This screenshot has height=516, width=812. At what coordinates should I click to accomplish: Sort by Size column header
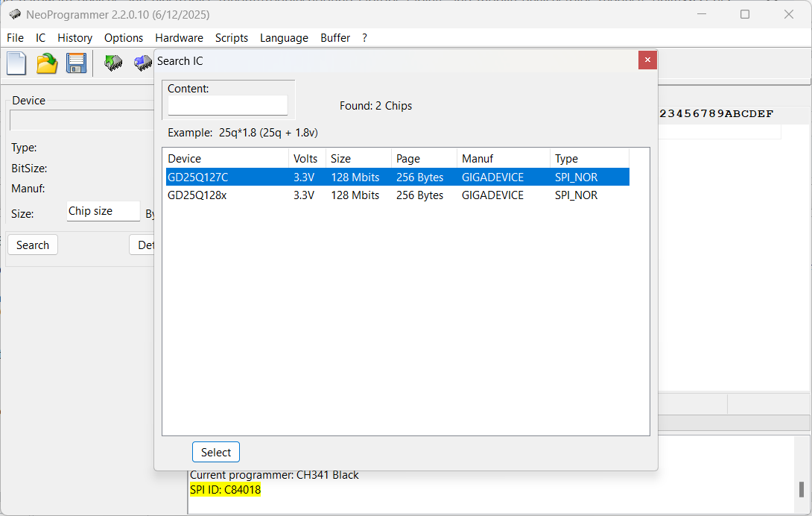click(x=358, y=158)
